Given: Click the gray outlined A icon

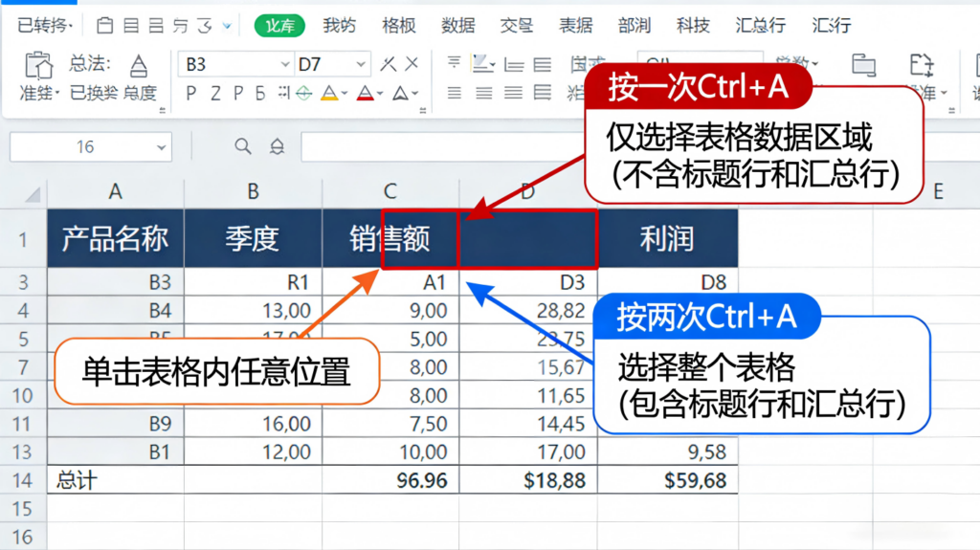Looking at the screenshot, I should [400, 94].
